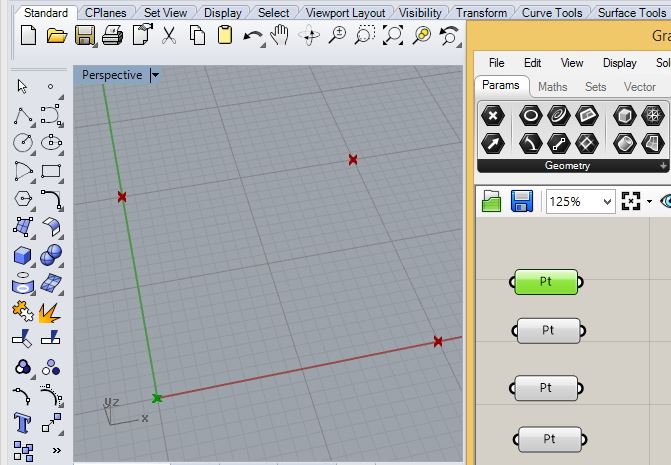Click the Point parameter icon in Geometry
Screen dimensions: 671x465
click(x=493, y=116)
